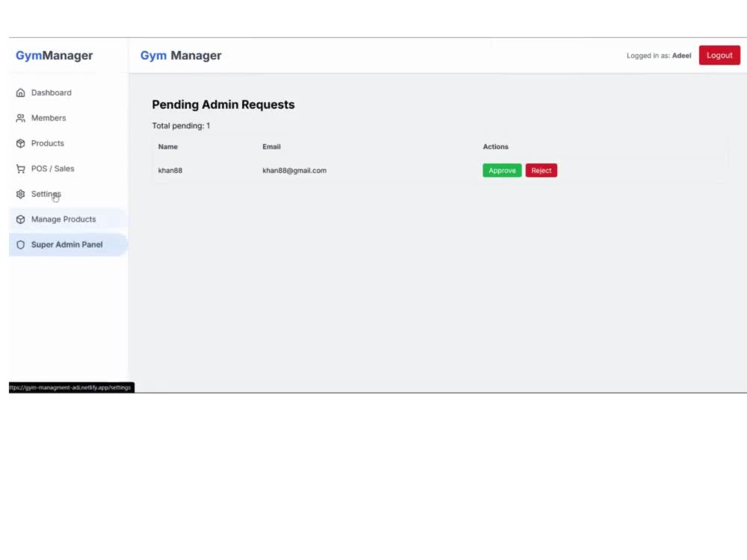Screen dimensions: 747x560
Task: Open the Products section label
Action: click(48, 143)
